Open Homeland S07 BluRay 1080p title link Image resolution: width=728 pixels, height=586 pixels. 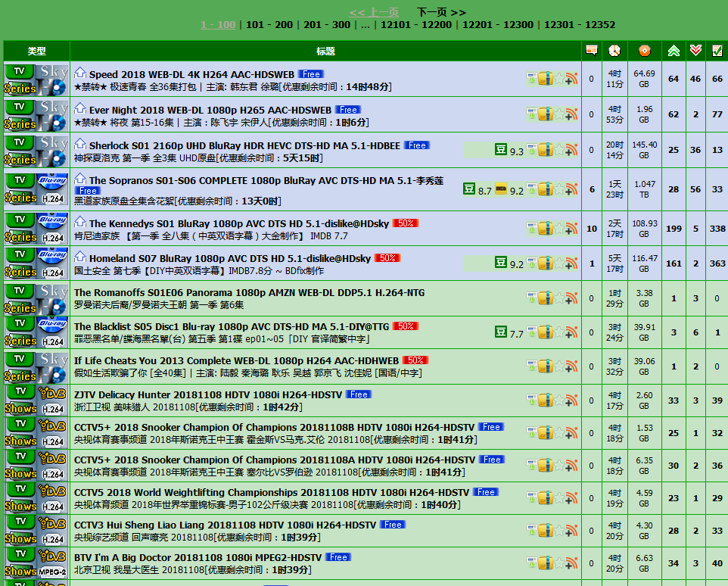tap(230, 258)
